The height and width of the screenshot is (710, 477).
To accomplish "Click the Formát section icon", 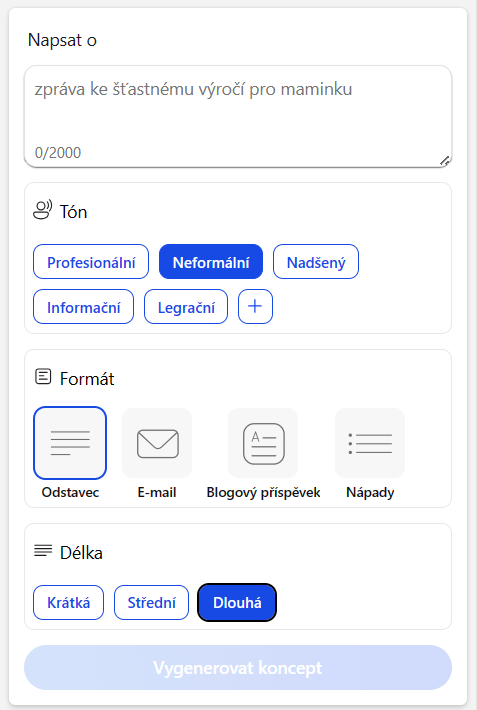I will 43,377.
